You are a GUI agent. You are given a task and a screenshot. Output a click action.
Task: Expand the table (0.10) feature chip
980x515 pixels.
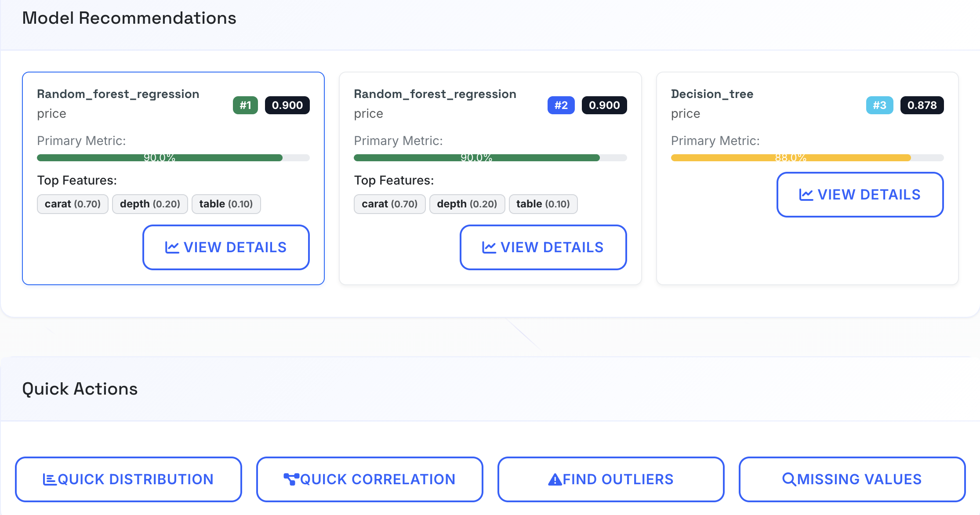point(226,204)
